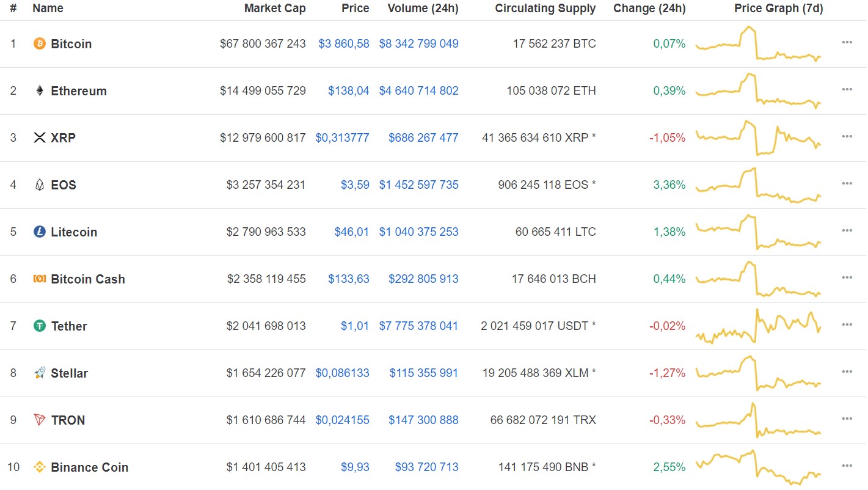Click the EOS logo icon
The height and width of the screenshot is (490, 868).
[x=40, y=185]
